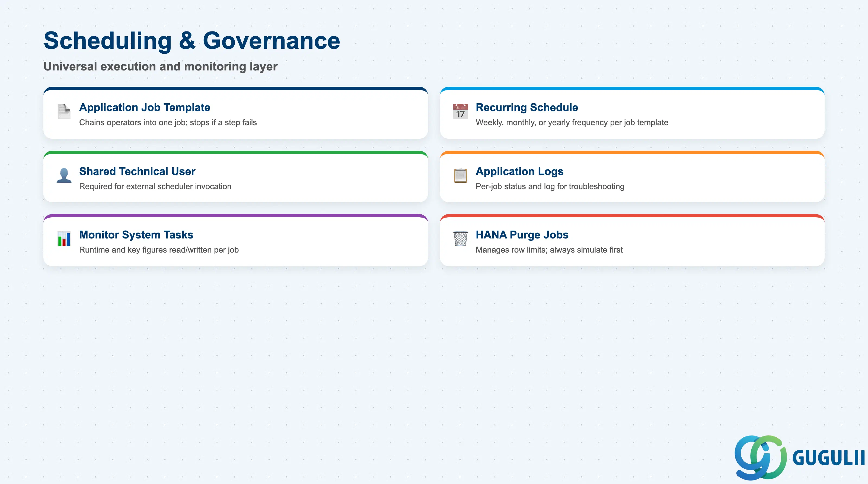Click the clipboard icon beside Application Logs
The height and width of the screenshot is (484, 868).
[460, 175]
